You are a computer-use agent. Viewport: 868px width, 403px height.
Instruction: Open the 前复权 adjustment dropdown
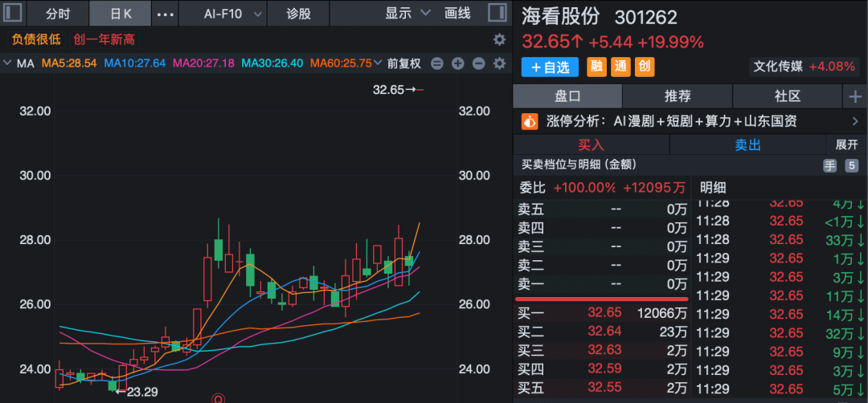tap(403, 63)
